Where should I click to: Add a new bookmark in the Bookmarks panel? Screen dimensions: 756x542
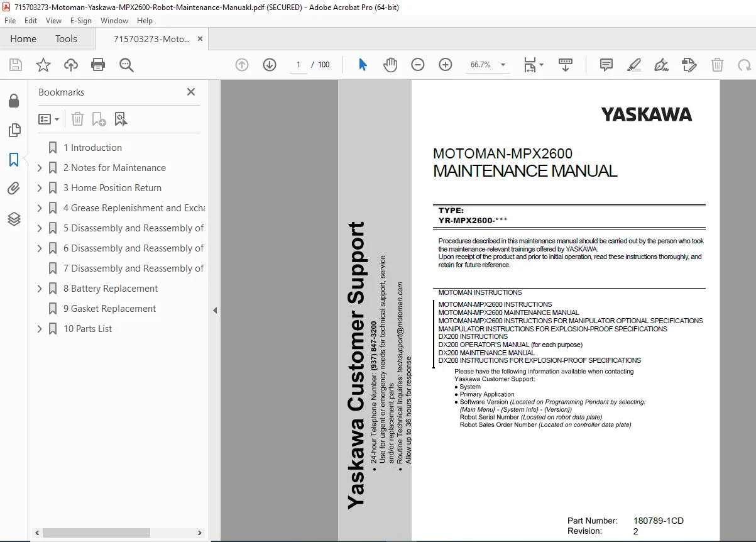tap(99, 119)
